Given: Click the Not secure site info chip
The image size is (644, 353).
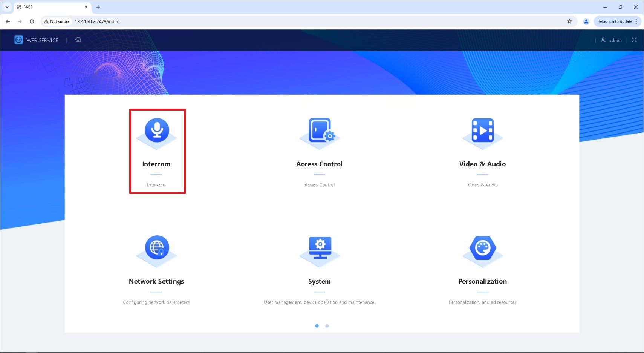Looking at the screenshot, I should (57, 21).
